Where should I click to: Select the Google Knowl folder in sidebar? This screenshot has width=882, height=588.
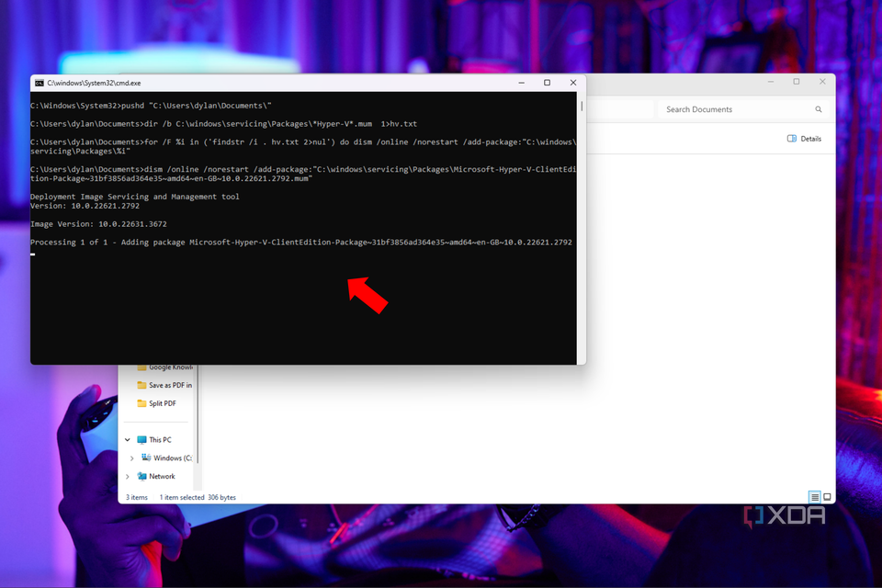[x=164, y=367]
